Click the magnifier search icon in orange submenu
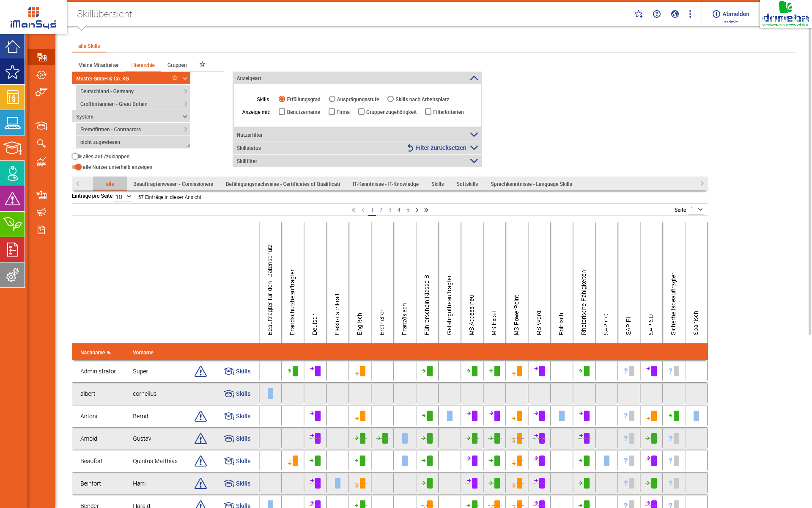 (x=41, y=144)
